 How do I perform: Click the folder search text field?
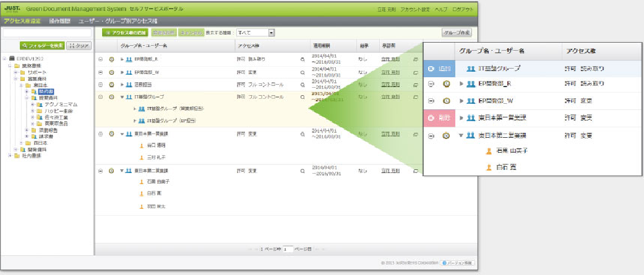coord(47,32)
